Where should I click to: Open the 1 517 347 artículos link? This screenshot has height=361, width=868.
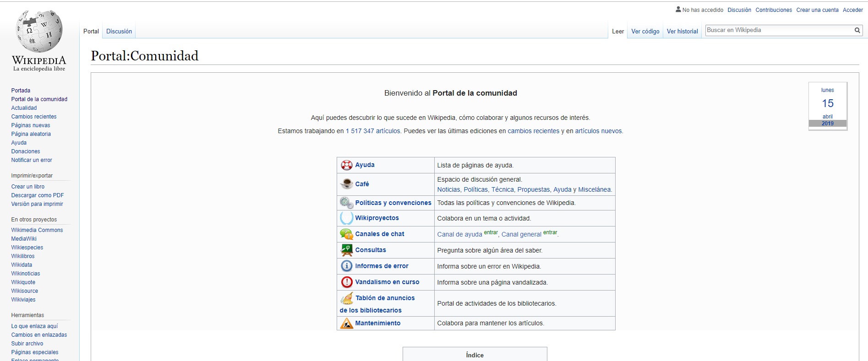click(373, 131)
